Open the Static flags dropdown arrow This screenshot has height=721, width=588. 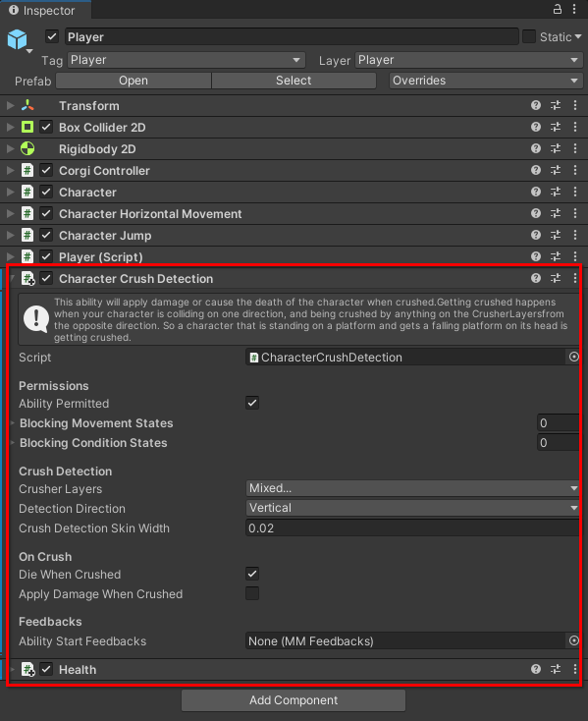(x=578, y=36)
